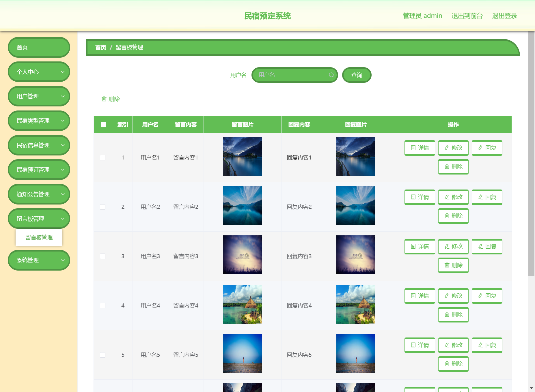Collapse the 留言板管理 sidebar menu
The width and height of the screenshot is (535, 392).
click(x=39, y=219)
